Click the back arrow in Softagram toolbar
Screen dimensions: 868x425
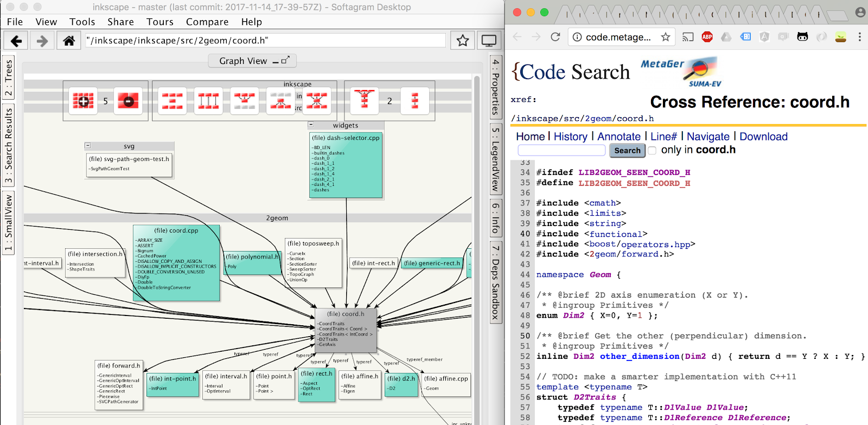pyautogui.click(x=16, y=41)
